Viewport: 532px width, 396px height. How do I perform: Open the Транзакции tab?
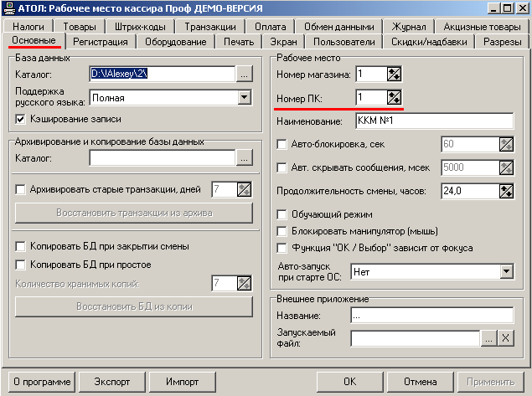click(210, 27)
